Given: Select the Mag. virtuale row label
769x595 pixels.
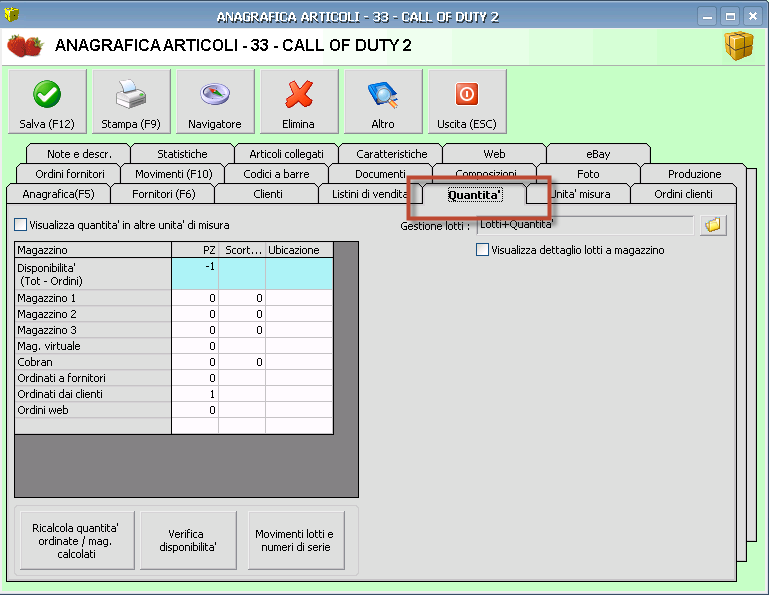Looking at the screenshot, I should pyautogui.click(x=93, y=346).
